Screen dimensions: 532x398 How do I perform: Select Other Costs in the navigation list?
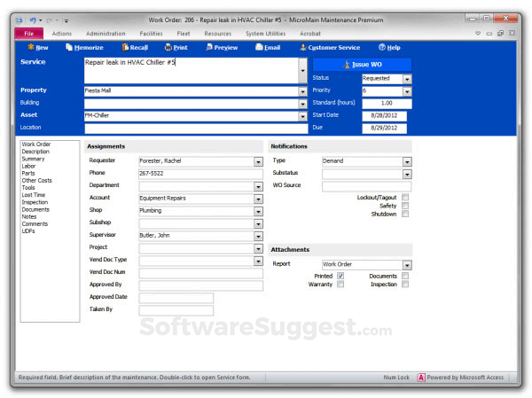(36, 180)
